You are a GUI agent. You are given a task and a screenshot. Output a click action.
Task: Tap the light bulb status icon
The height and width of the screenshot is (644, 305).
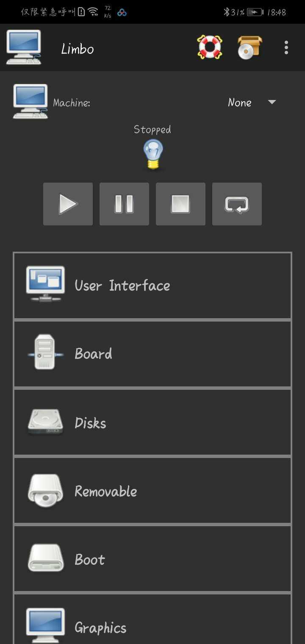(153, 155)
